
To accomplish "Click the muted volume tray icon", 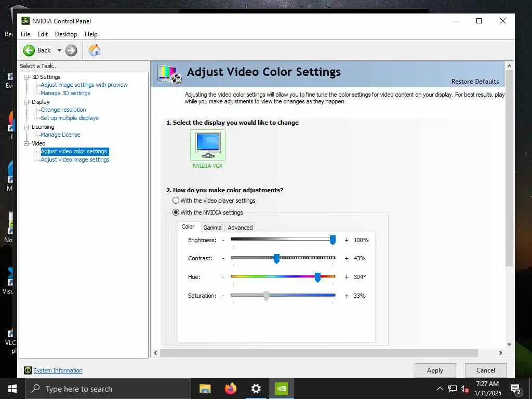I will [464, 389].
